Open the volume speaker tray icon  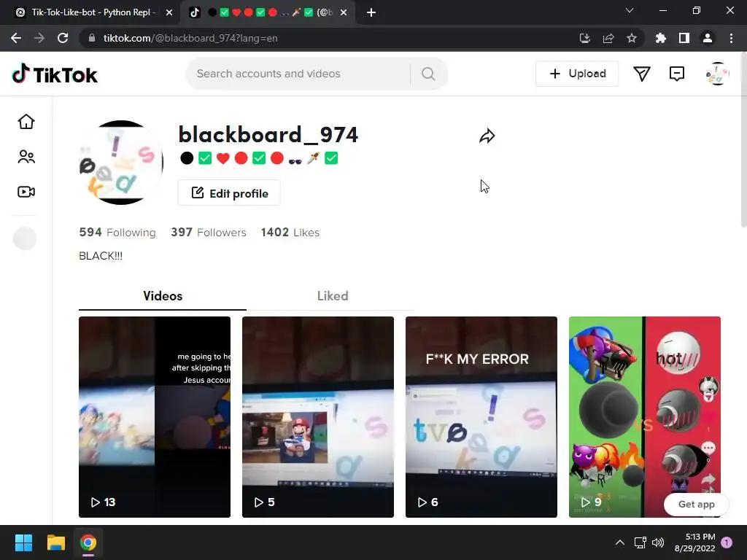pyautogui.click(x=658, y=542)
